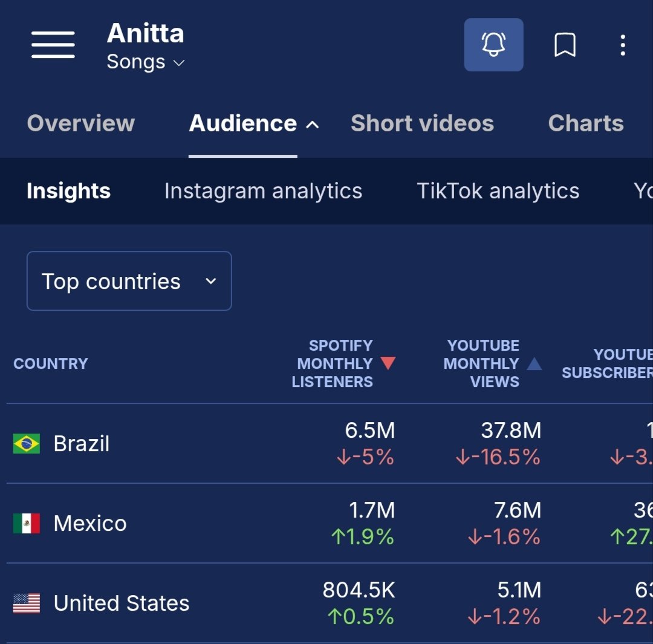This screenshot has width=653, height=644.
Task: Toggle sort order on YouTube Subscribers column
Action: (617, 363)
